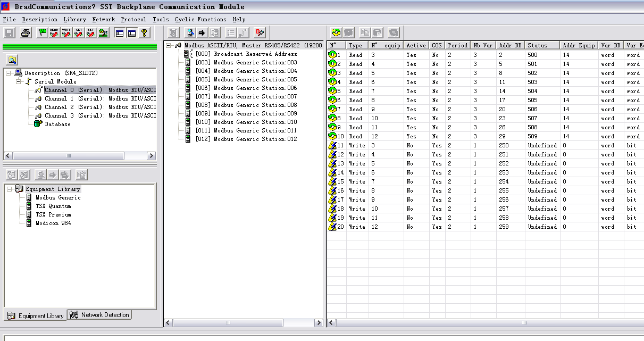Screen dimensions: 644x341
Task: Click the Broadcast Reserved Address device icon
Action: point(188,54)
